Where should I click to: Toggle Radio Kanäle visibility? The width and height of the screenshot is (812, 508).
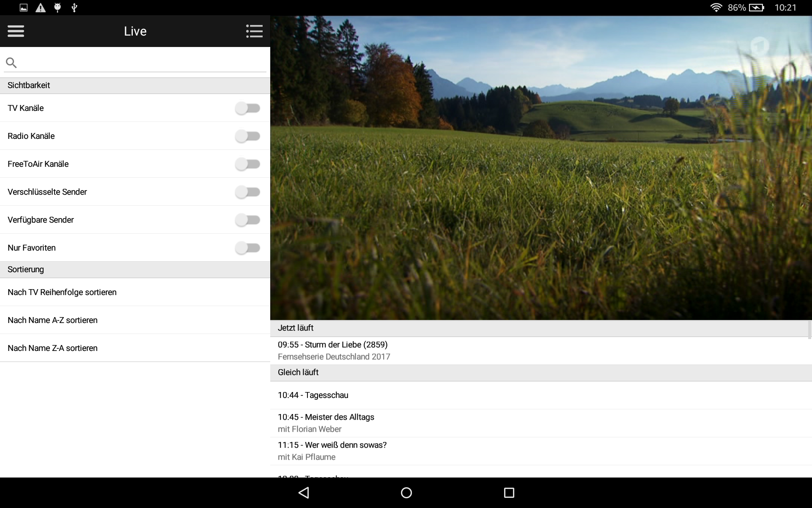[x=248, y=136]
